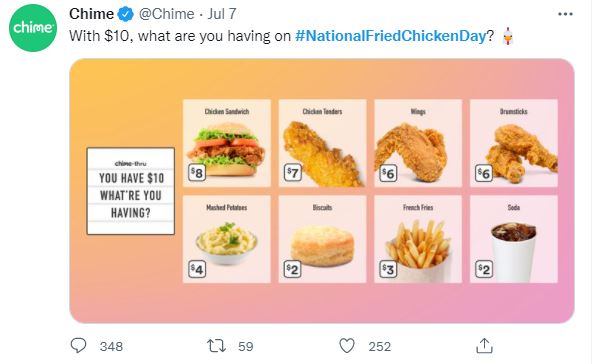
Task: Click the chime-thru sign in image
Action: 131,191
